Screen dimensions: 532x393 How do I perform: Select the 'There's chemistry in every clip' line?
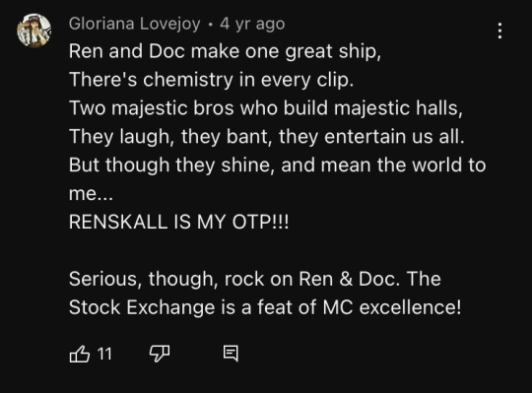pyautogui.click(x=212, y=80)
